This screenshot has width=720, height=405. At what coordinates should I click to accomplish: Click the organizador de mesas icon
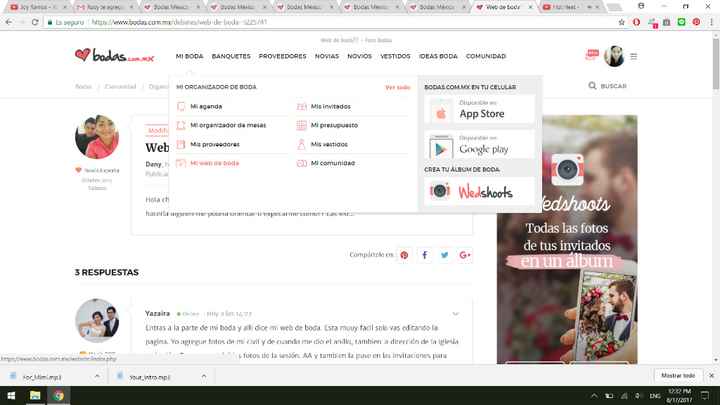coord(181,125)
